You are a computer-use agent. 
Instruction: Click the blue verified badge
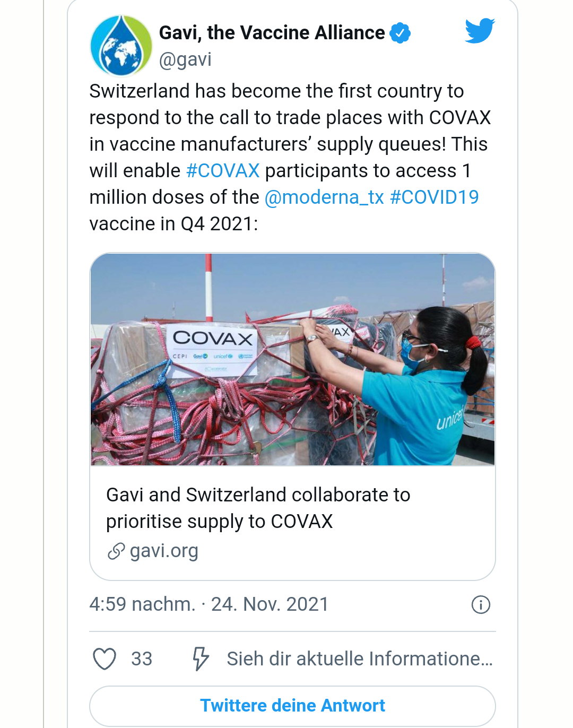coord(400,33)
